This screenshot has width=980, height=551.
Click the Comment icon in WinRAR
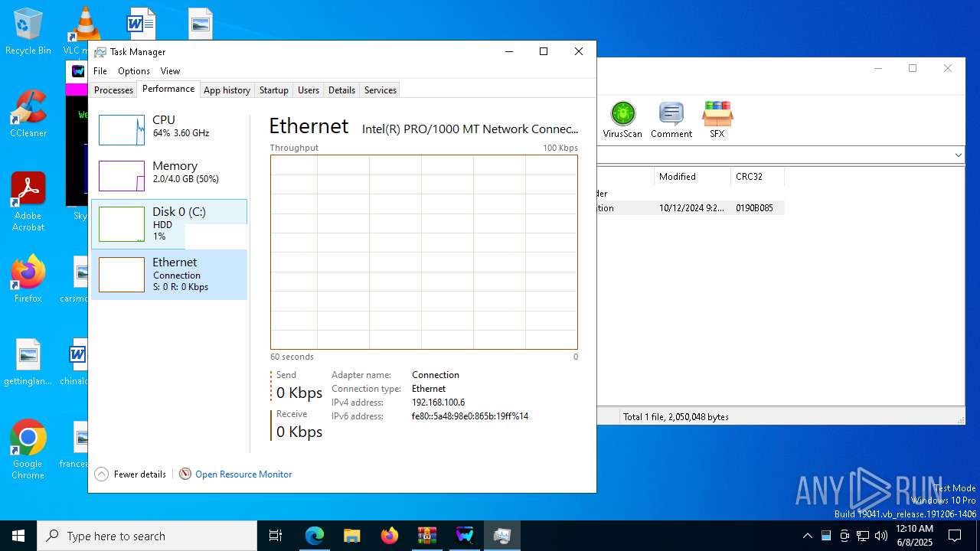pos(671,120)
